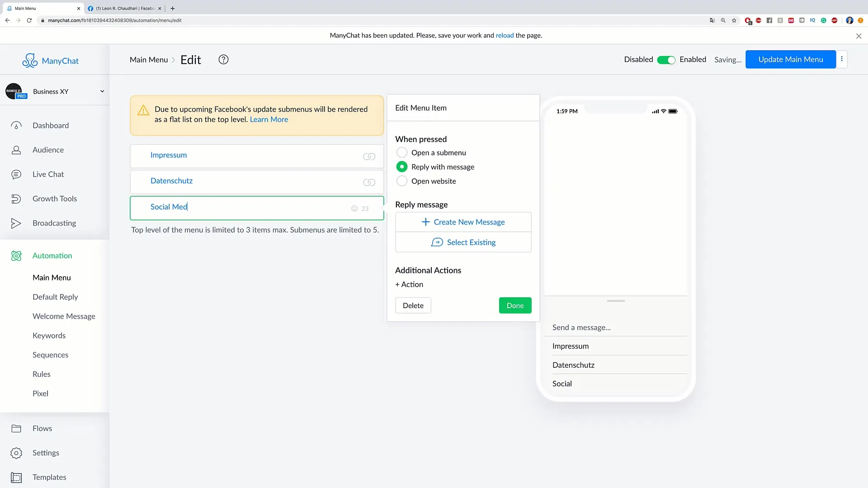Screen dimensions: 868x488
Task: Click the Update Main Menu button
Action: (x=791, y=59)
